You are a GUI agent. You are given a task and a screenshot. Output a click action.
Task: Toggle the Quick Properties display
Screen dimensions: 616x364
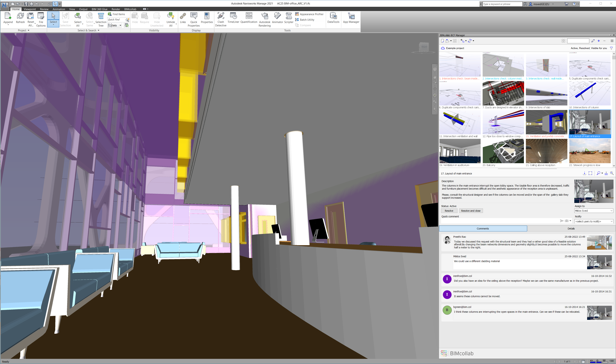click(x=193, y=19)
